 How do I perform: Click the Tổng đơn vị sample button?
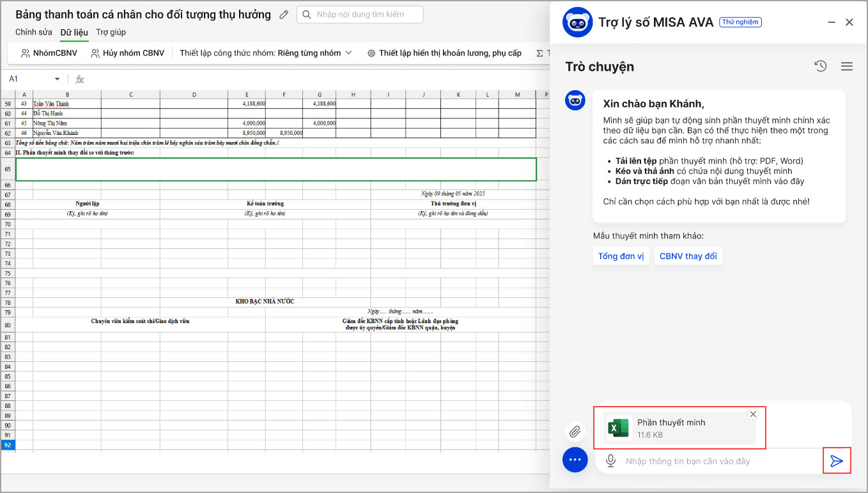tap(621, 256)
